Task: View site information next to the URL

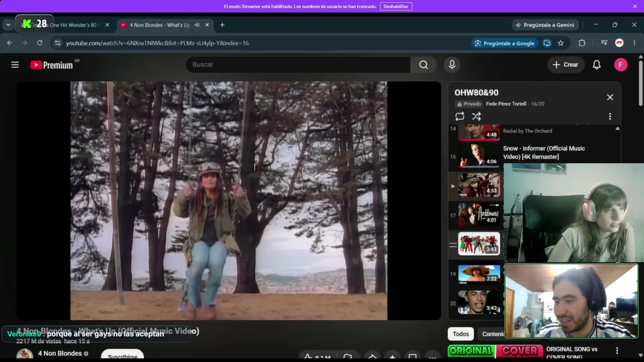Action: 57,43
